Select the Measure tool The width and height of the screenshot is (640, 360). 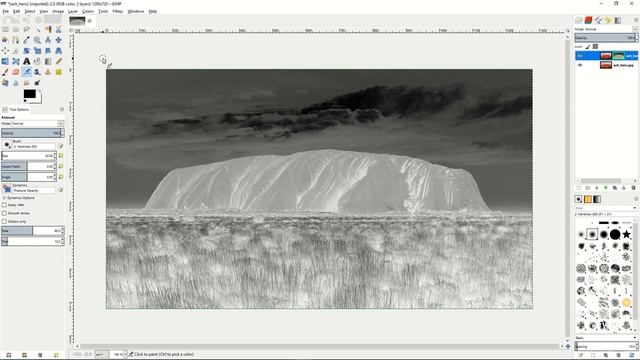[x=48, y=40]
